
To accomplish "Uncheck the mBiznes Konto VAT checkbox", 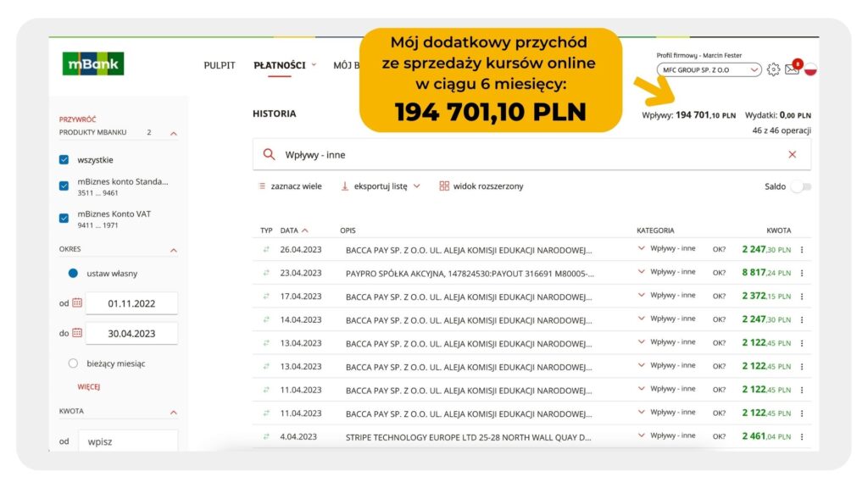I will [x=64, y=218].
